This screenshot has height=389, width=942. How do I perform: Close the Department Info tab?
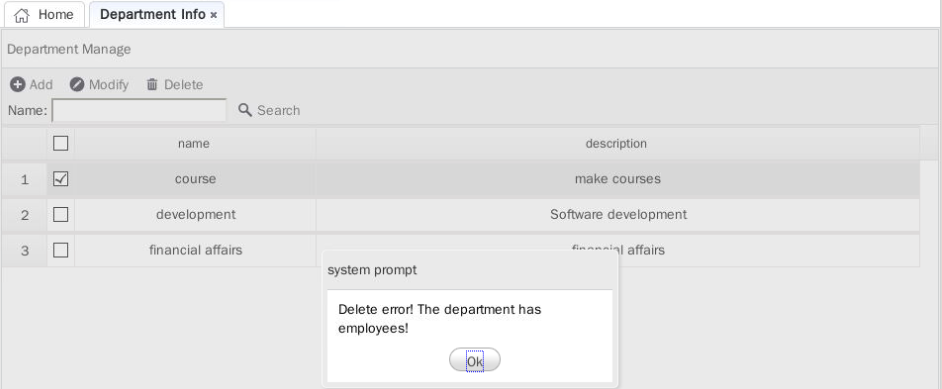[x=213, y=16]
